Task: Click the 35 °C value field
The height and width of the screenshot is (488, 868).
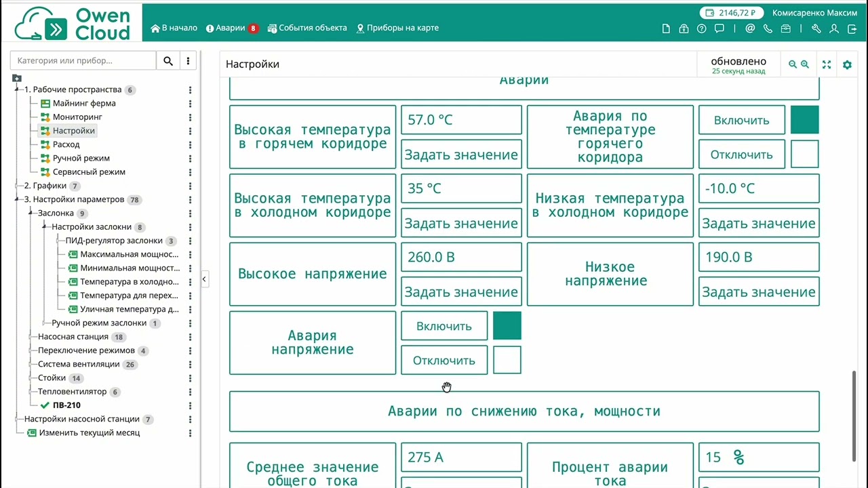Action: (x=461, y=188)
